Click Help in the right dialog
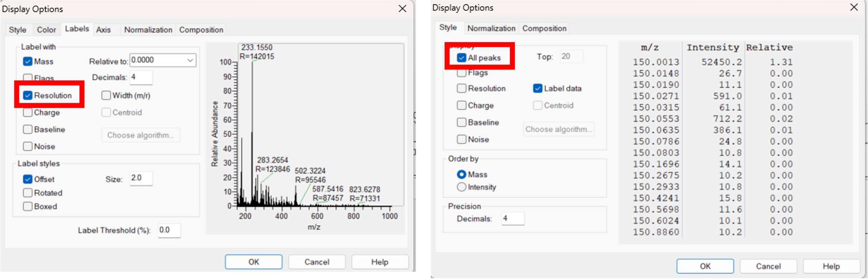 831,266
